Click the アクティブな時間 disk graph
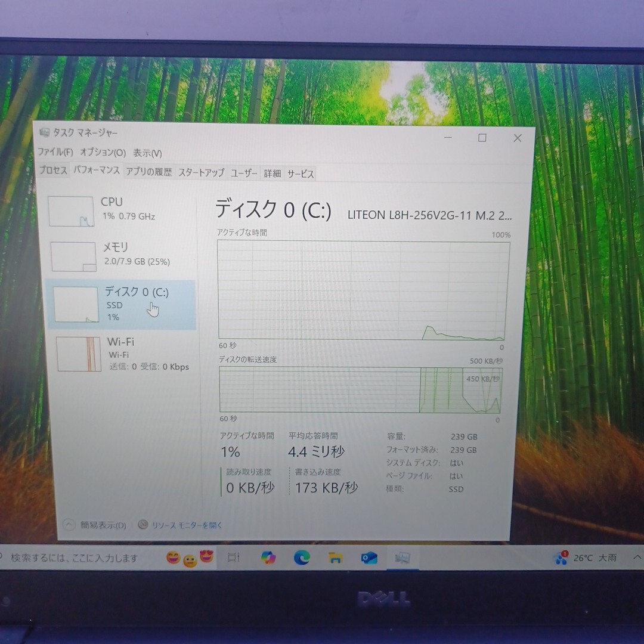Screen dimensions: 644x644 point(363,290)
